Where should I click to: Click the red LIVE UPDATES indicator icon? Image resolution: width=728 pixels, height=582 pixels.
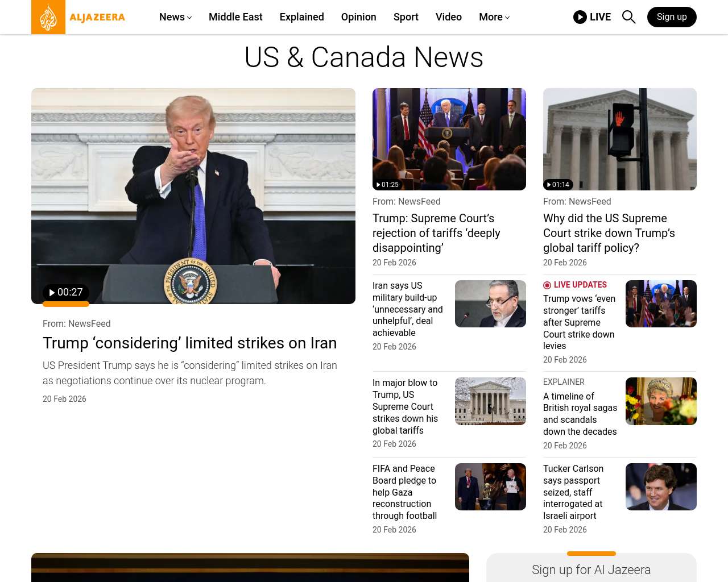point(547,285)
